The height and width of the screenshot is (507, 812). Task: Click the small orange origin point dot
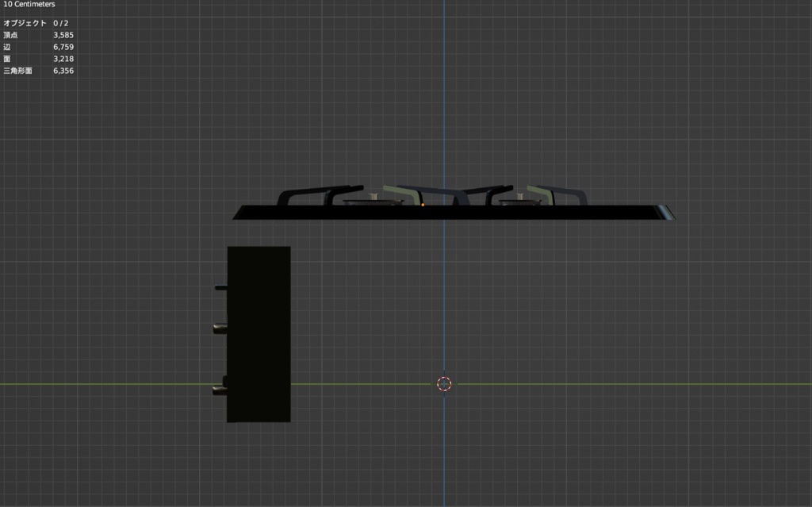(424, 204)
